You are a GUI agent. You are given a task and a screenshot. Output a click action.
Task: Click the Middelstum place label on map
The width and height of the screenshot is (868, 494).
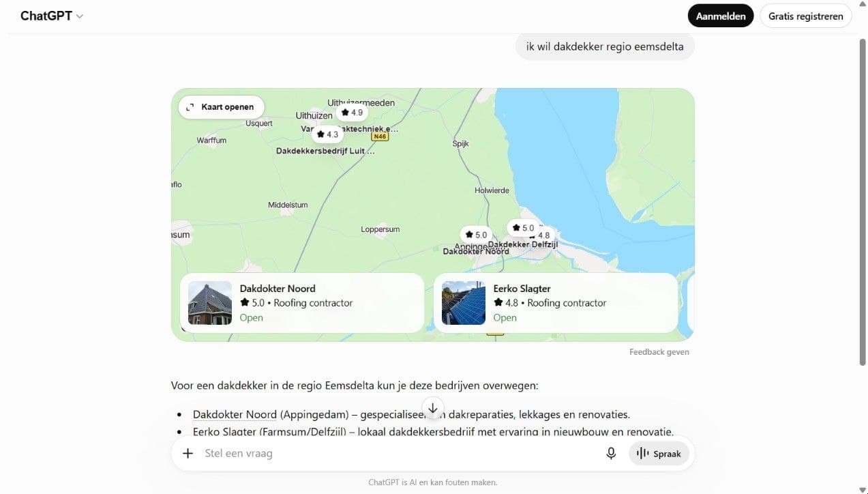point(288,205)
